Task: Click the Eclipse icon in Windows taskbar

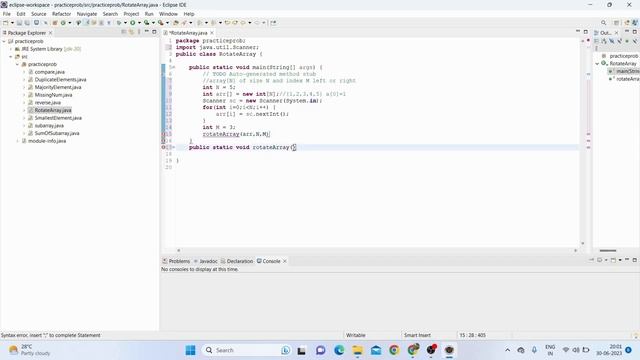Action: [x=449, y=350]
